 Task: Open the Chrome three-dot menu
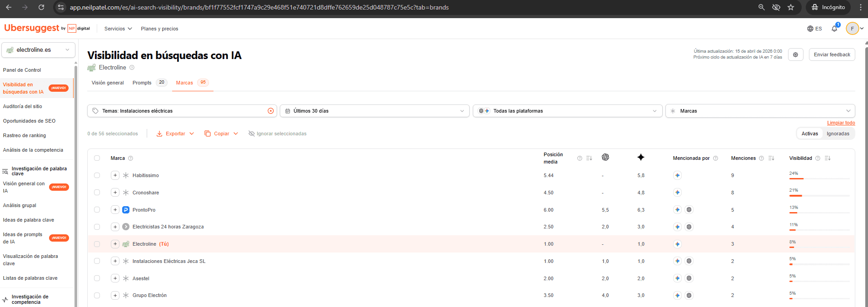[860, 7]
